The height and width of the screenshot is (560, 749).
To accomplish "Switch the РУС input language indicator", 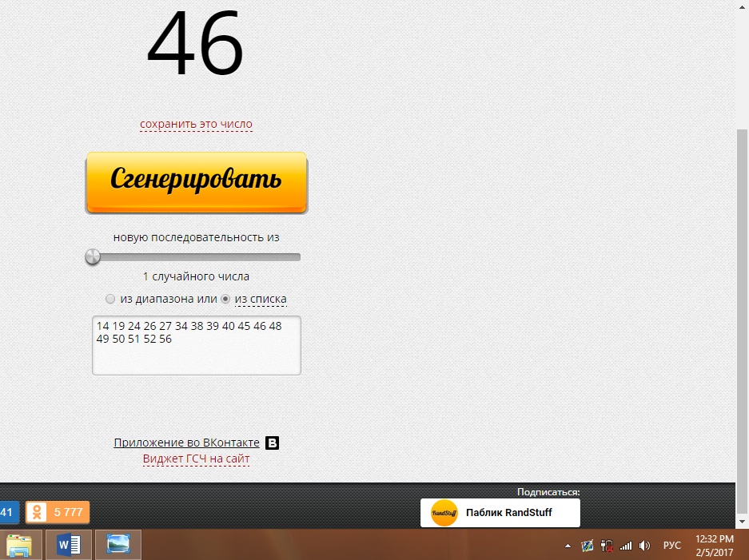I will click(x=672, y=546).
